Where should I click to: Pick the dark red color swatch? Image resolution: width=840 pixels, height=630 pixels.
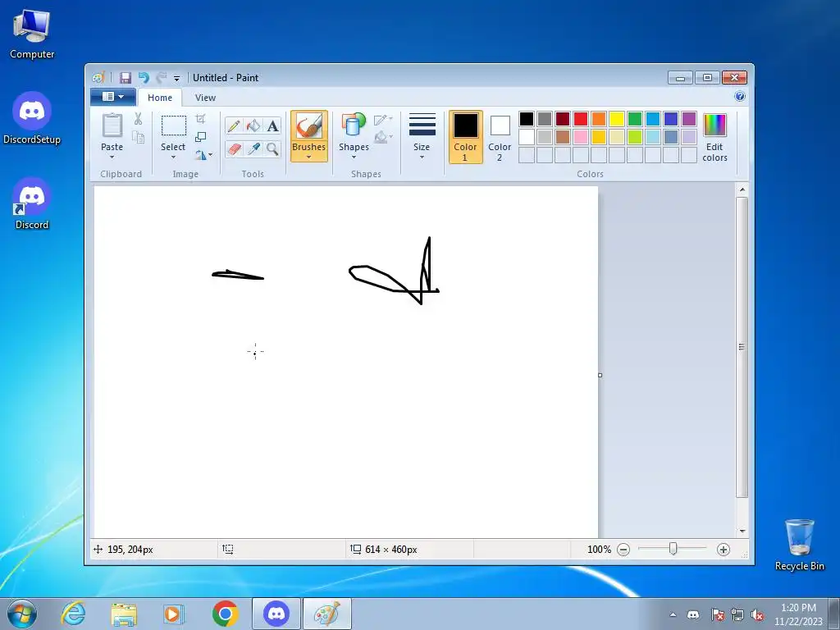tap(563, 118)
